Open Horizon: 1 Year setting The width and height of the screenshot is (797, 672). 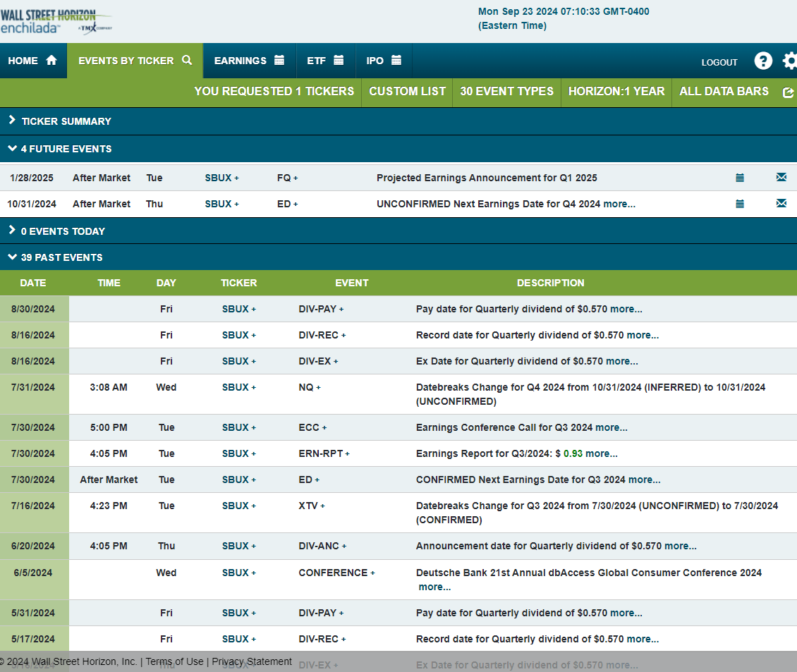[x=616, y=92]
